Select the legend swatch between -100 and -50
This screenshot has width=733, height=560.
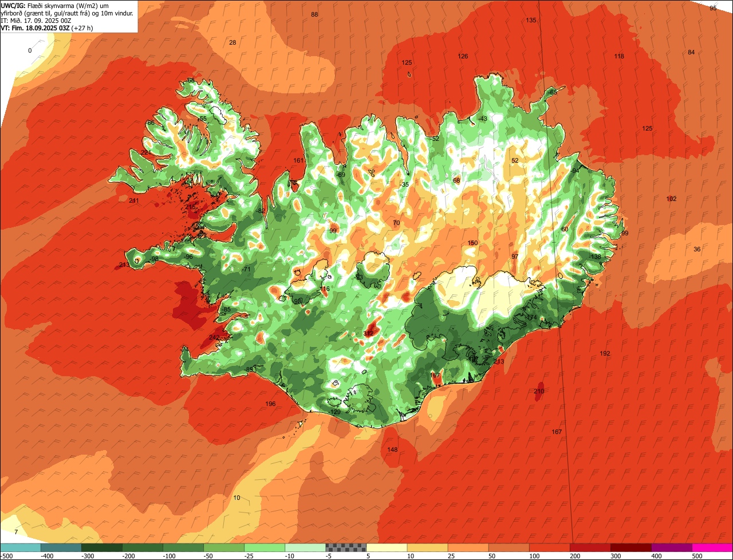[x=183, y=547]
